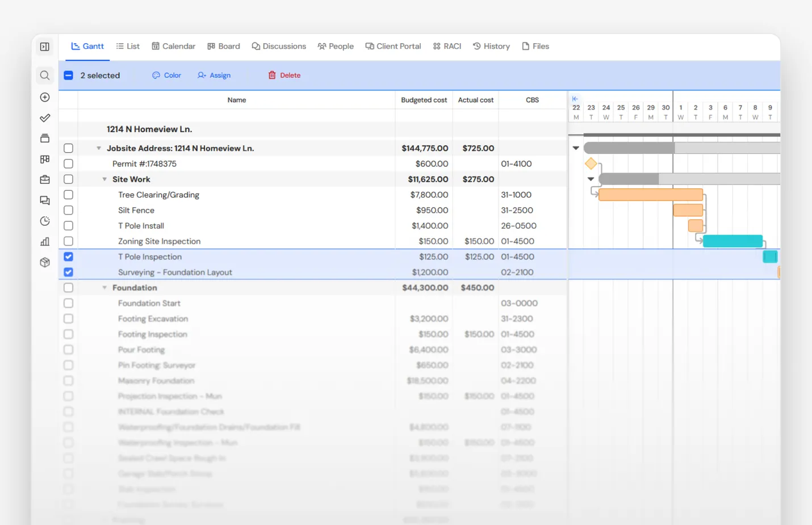Delete the selected tasks
This screenshot has width=812, height=525.
pos(284,75)
